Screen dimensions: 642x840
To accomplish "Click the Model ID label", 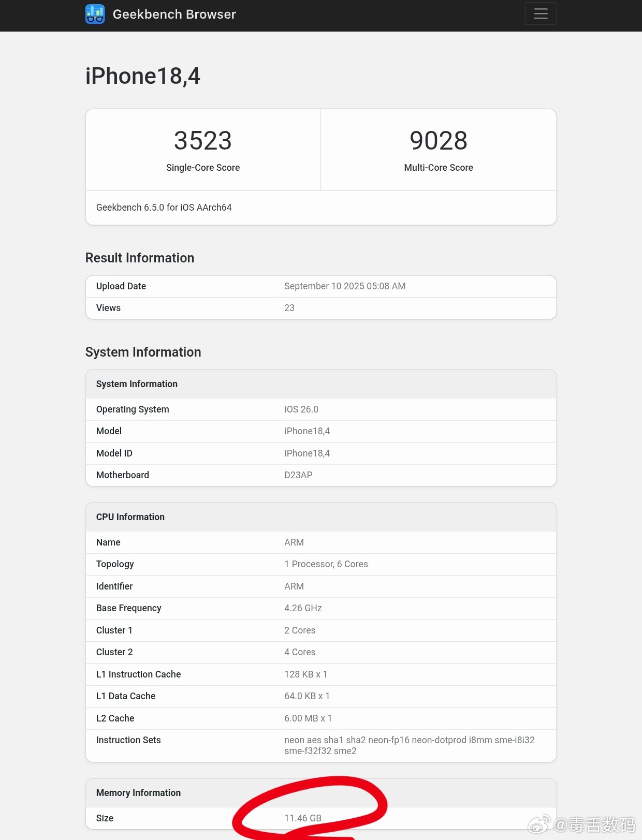I will (x=114, y=453).
